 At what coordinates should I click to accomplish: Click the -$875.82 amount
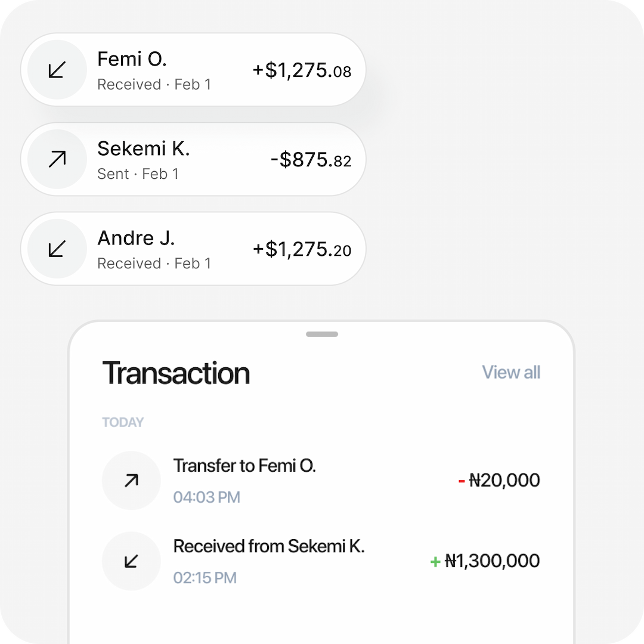pyautogui.click(x=311, y=160)
